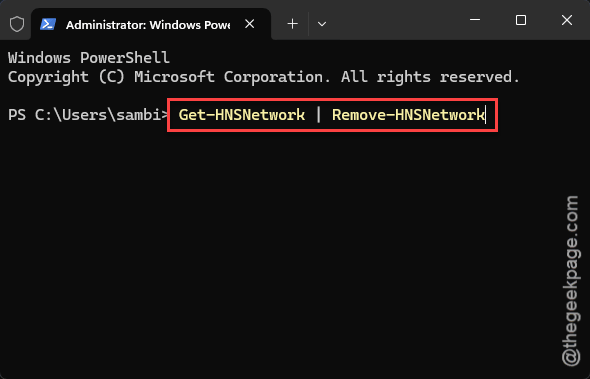Select the Administrator: Windows PowerShell tab

[x=151, y=24]
